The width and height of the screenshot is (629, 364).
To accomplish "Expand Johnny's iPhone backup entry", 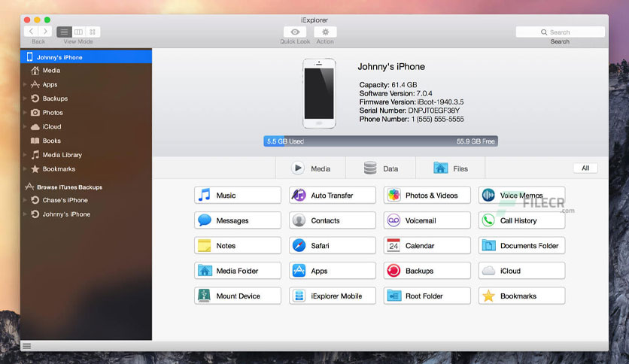I will [25, 214].
